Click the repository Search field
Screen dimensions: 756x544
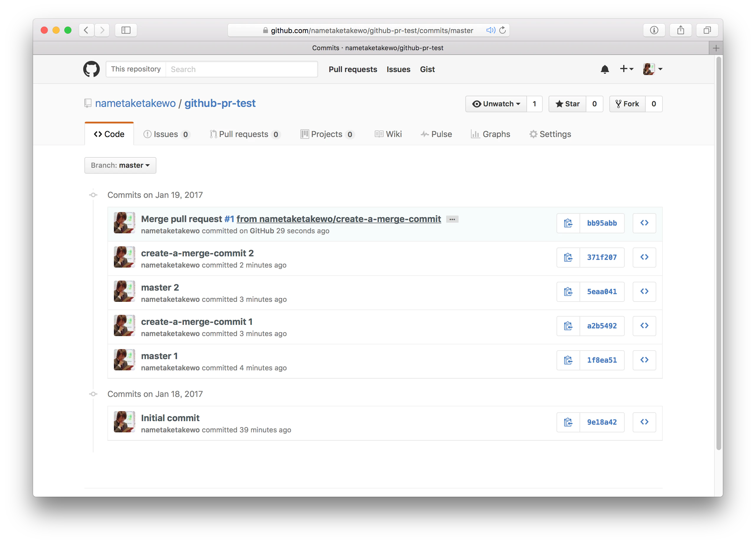point(242,69)
